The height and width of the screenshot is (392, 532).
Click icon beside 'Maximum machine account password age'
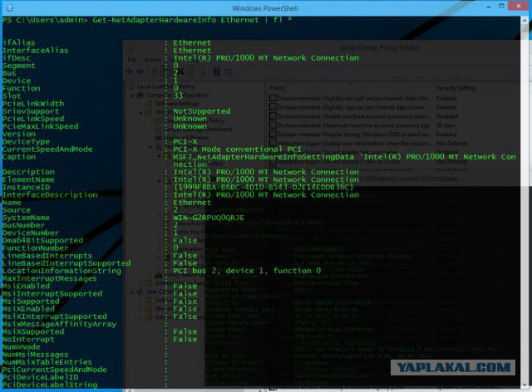(x=273, y=125)
